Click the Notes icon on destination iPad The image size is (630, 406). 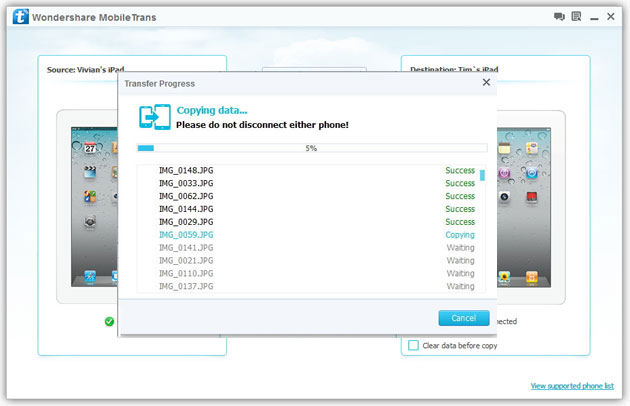[504, 148]
